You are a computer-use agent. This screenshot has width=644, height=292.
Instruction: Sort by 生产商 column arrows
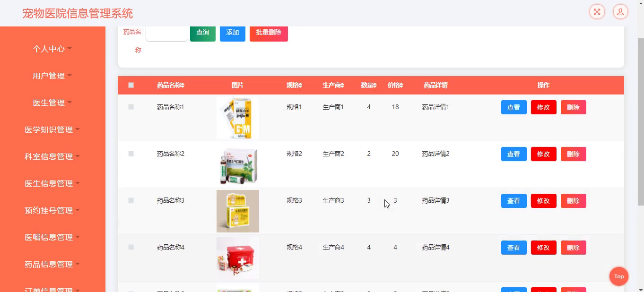(342, 86)
